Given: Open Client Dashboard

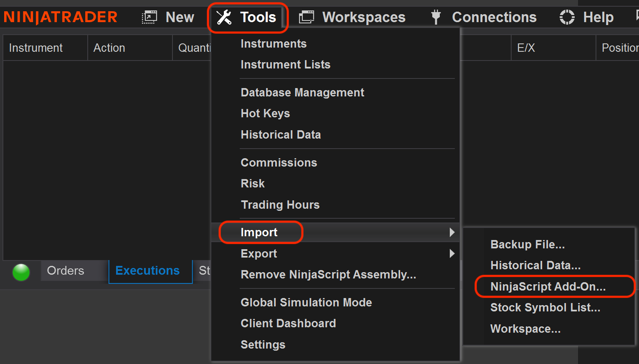Looking at the screenshot, I should [288, 323].
